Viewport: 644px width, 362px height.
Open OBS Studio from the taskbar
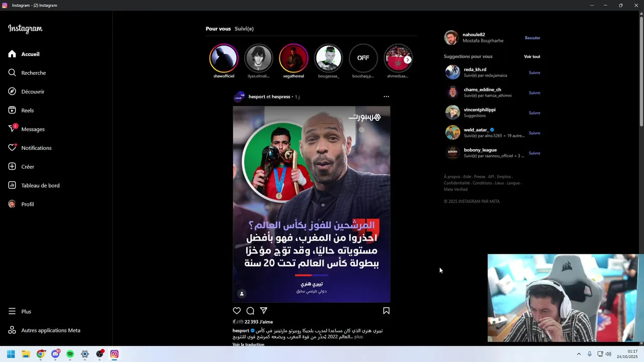tap(100, 354)
